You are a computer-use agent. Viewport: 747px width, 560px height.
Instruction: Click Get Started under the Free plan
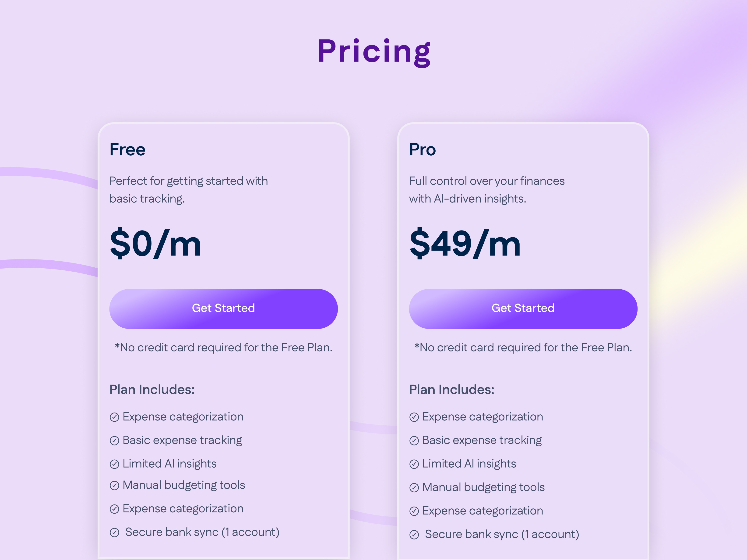tap(224, 308)
